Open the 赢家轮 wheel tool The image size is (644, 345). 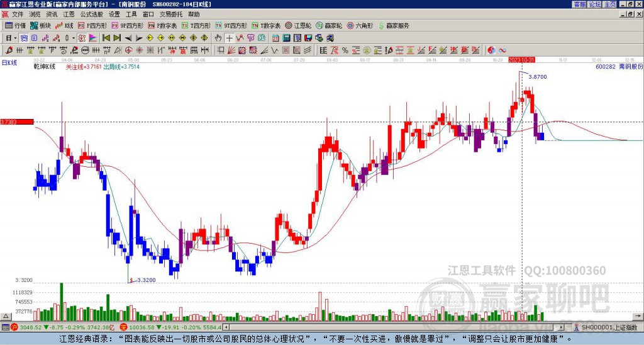[329, 26]
